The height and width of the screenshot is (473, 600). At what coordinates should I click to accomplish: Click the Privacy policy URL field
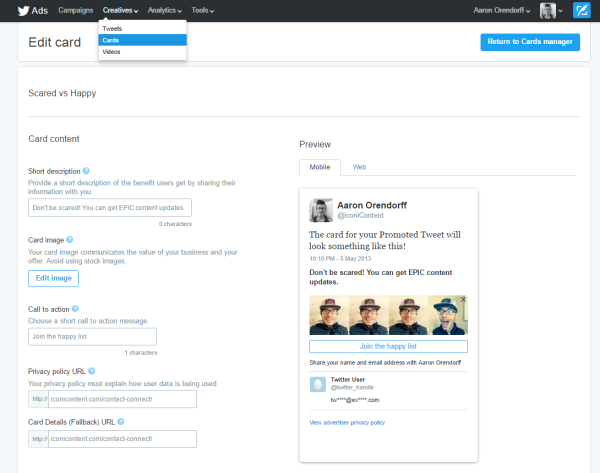tap(122, 399)
